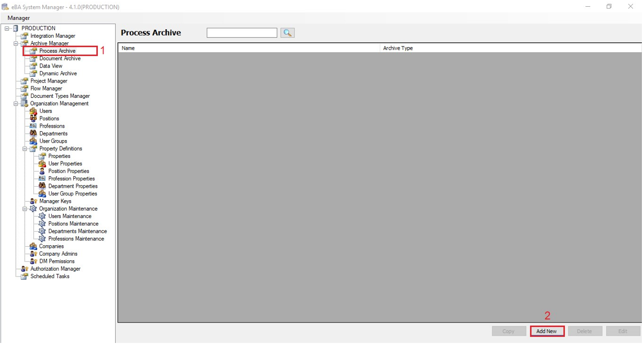
Task: Click the Users Maintenance gear icon
Action: pos(42,216)
